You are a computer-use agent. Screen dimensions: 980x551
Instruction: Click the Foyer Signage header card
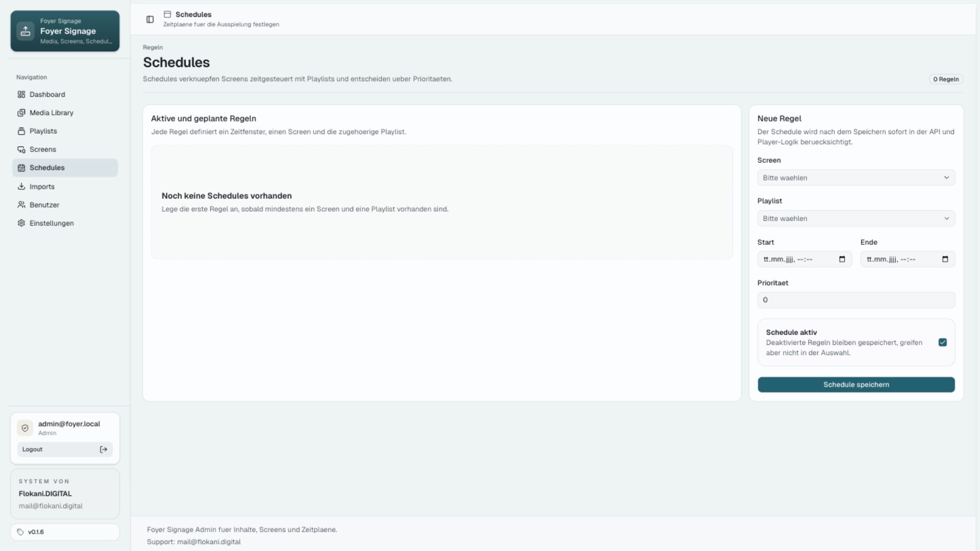65,31
